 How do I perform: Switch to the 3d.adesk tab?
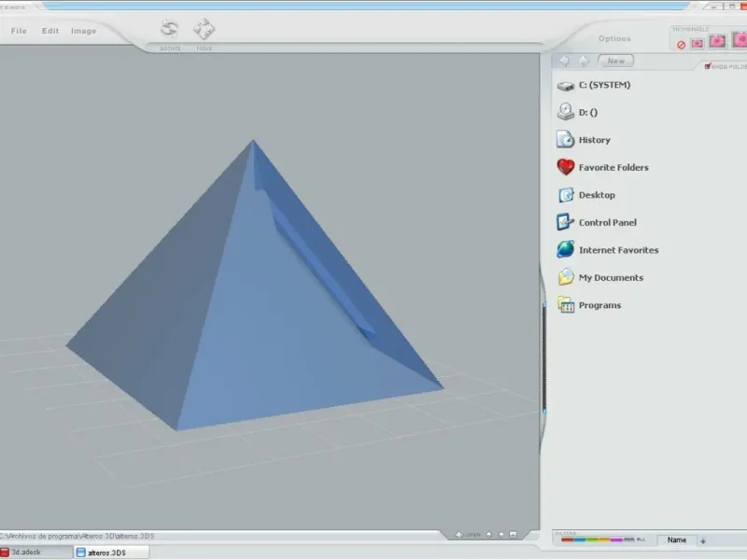tap(35, 553)
